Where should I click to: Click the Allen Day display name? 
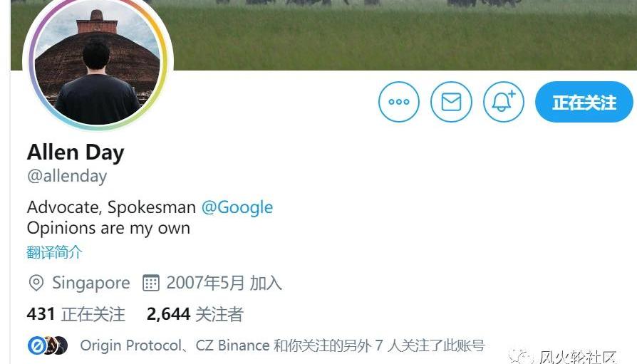76,152
